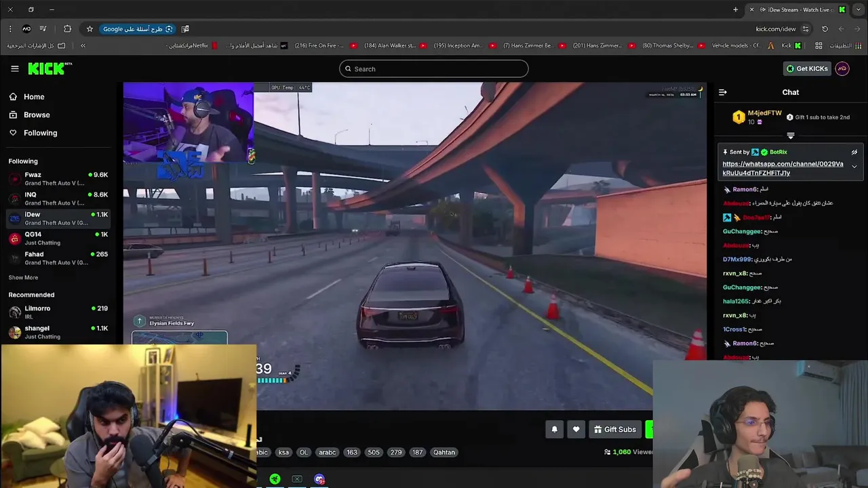The height and width of the screenshot is (488, 868).
Task: Click the heart follow icon under the stream
Action: coord(576,429)
